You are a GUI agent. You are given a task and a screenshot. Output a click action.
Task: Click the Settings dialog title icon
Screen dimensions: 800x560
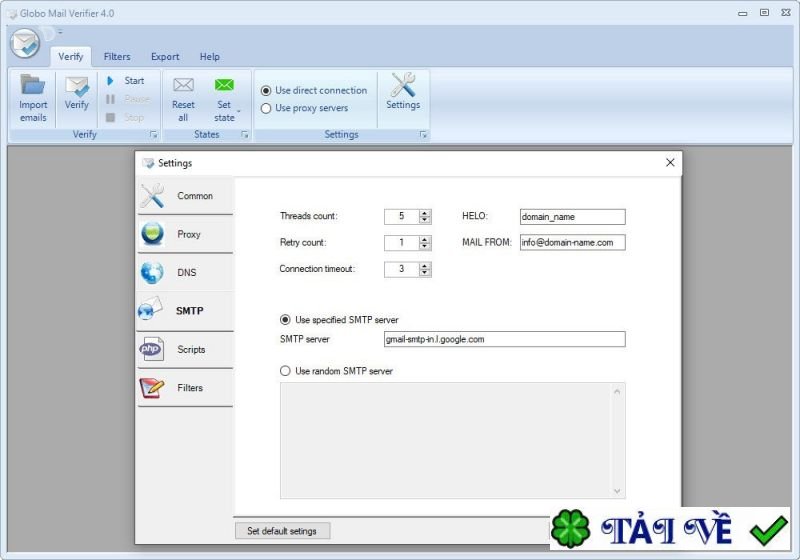pos(148,163)
